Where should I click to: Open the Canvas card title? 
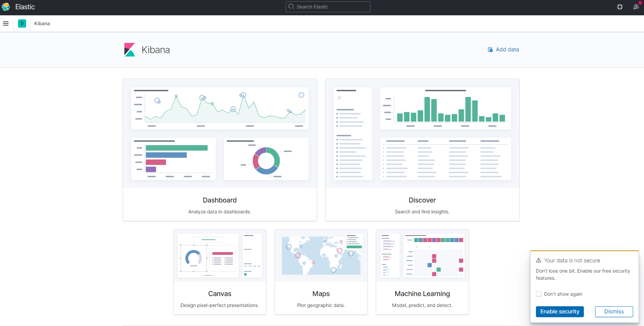[220, 294]
